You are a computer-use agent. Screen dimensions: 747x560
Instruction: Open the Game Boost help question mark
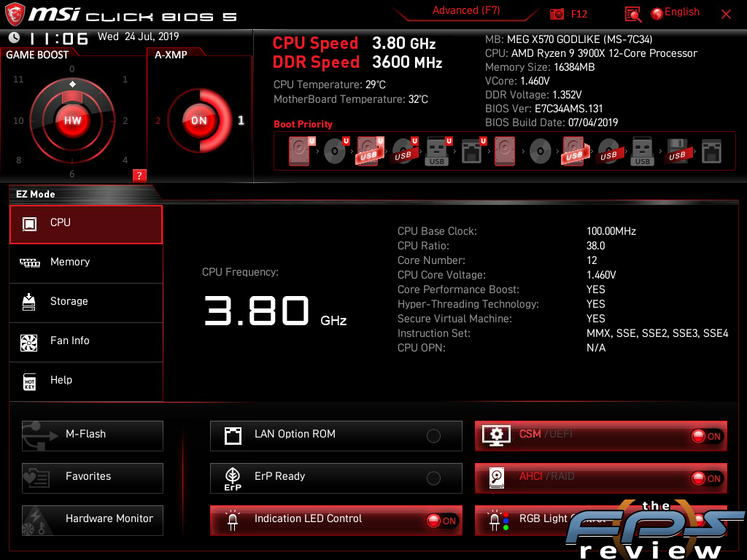(x=139, y=175)
